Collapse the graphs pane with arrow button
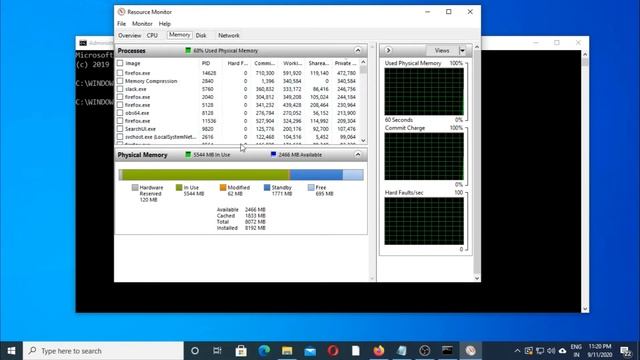The height and width of the screenshot is (360, 640). tap(388, 51)
